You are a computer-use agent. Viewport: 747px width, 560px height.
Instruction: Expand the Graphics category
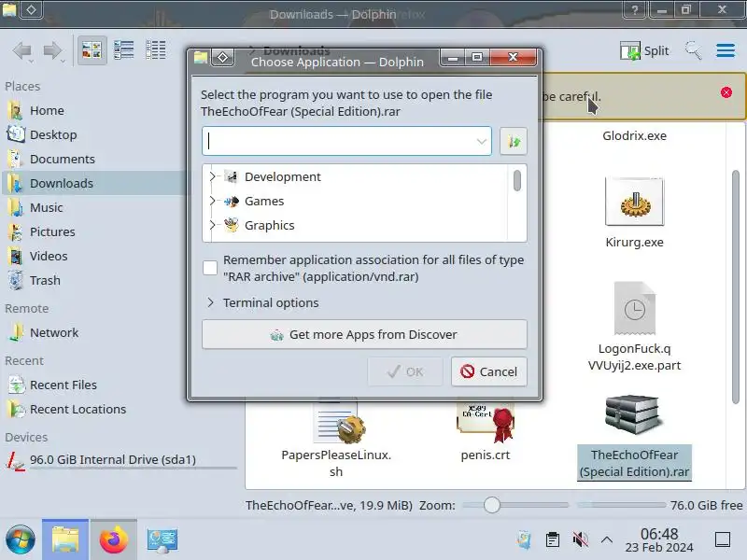click(x=213, y=225)
